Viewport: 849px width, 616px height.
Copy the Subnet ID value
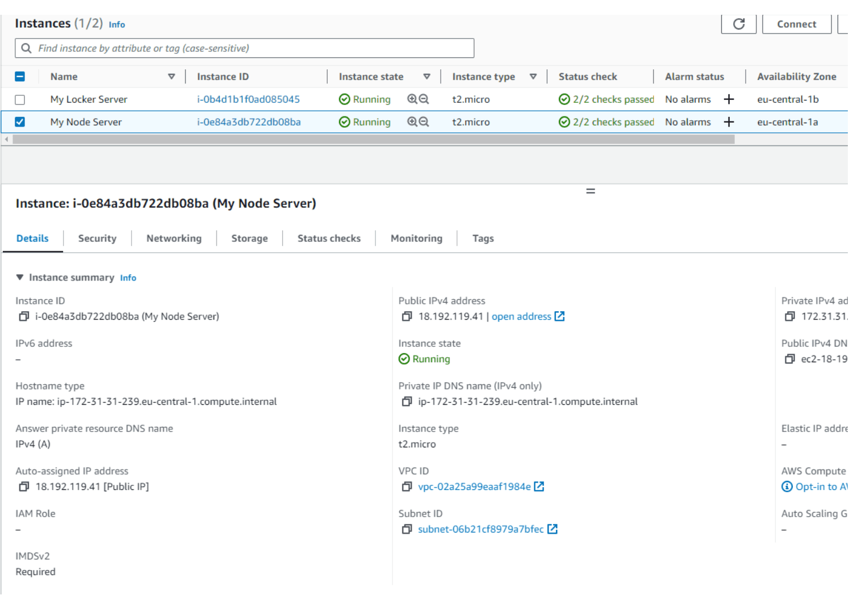pos(407,529)
